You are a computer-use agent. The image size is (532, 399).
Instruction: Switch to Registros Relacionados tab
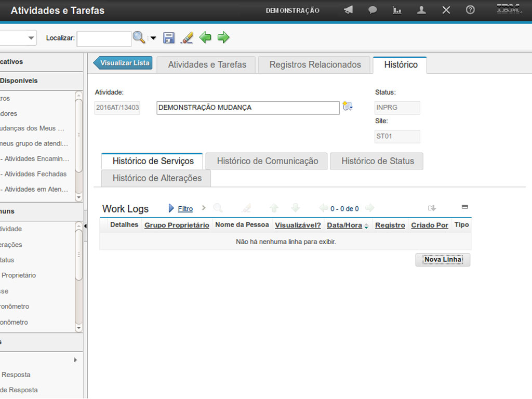tap(315, 65)
